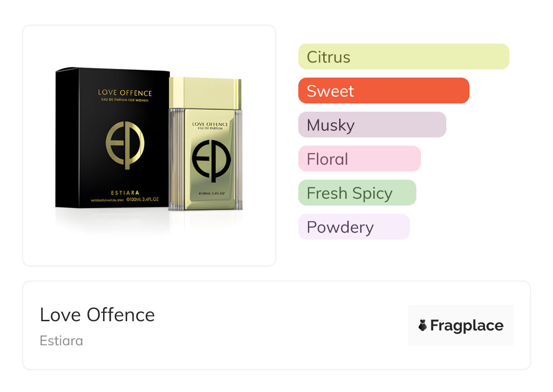Open the Love Offence title link
This screenshot has height=392, width=553.
coord(97,314)
